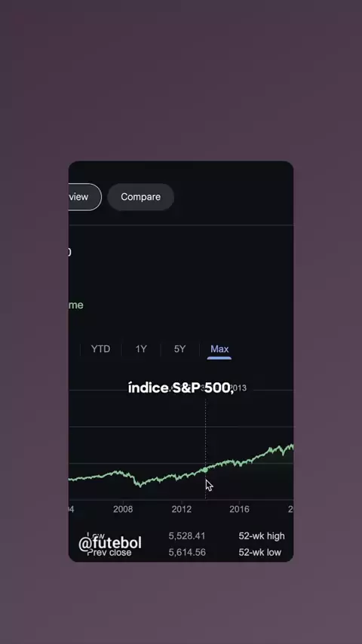
Task: Click the green data point on chart line
Action: pos(205,469)
